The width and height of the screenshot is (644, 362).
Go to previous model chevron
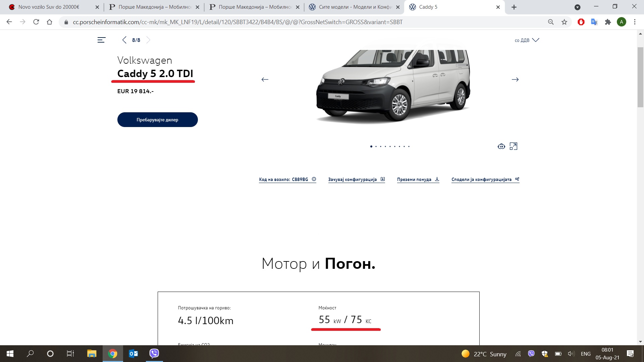point(124,40)
